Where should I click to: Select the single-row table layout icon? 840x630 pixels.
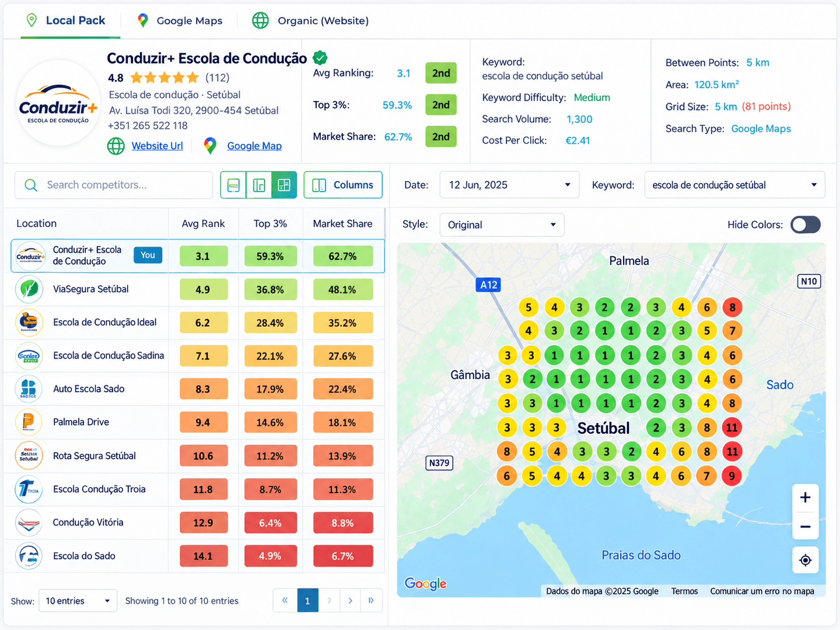[x=233, y=185]
